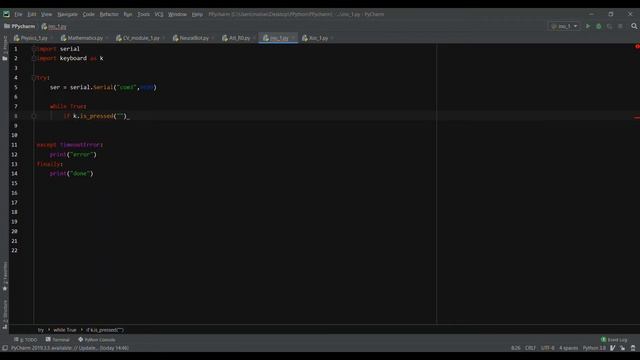Close the CV_module_1.py tab
This screenshot has width=640, height=360.
coord(164,38)
